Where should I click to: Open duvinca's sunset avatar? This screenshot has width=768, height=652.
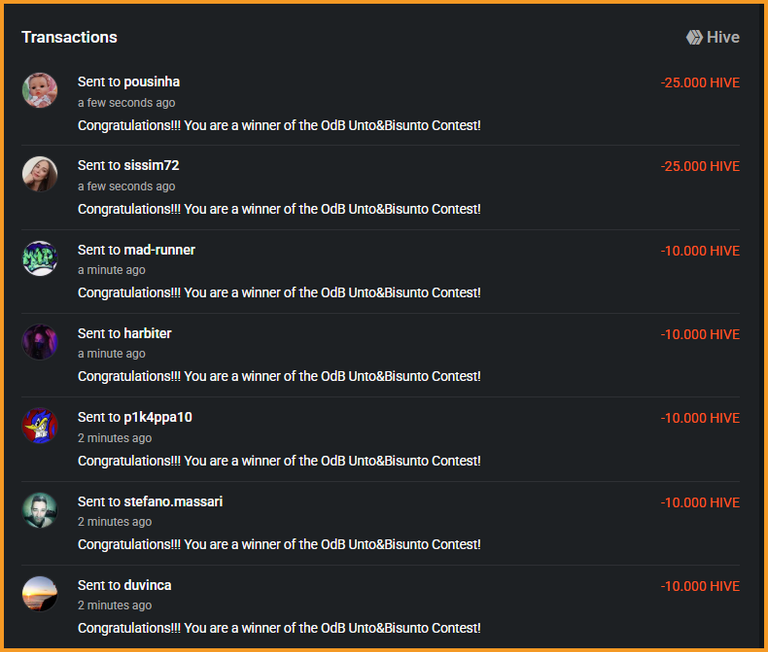pos(40,594)
